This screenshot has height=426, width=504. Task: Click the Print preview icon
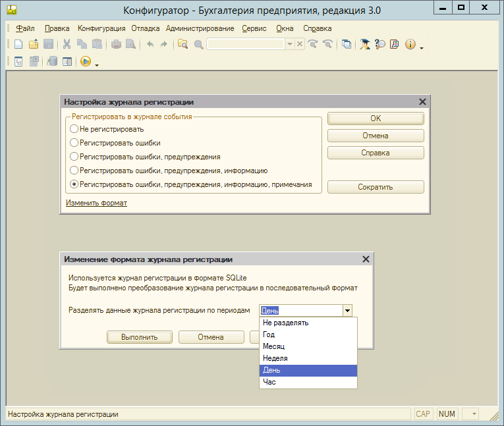[x=131, y=44]
